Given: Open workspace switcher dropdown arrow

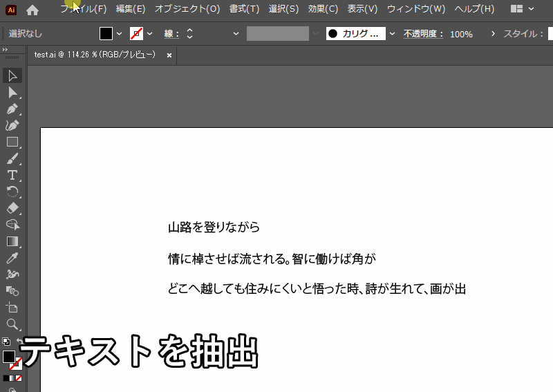Looking at the screenshot, I should pos(531,9).
